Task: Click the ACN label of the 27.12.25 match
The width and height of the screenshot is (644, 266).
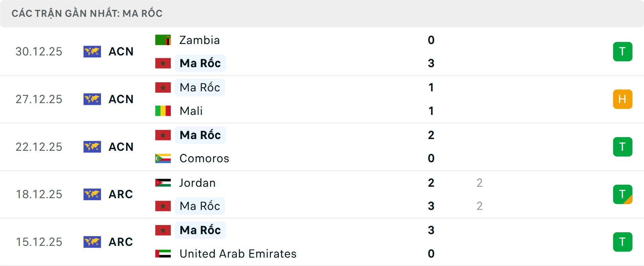Action: (121, 99)
